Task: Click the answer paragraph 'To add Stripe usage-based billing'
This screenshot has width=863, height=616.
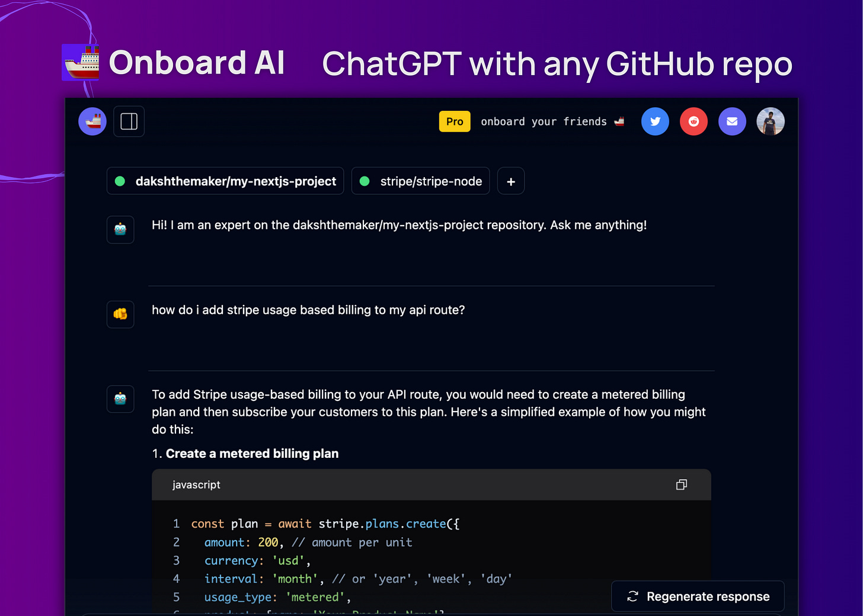Action: coord(429,412)
